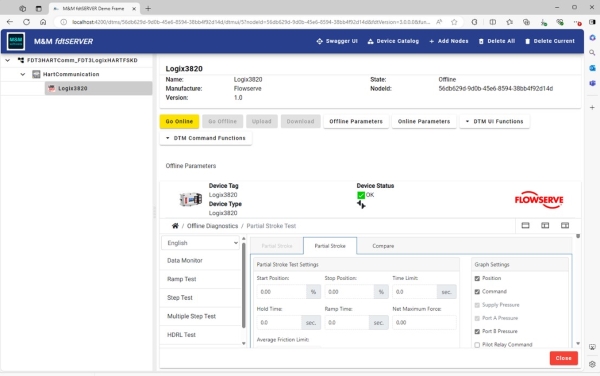The height and width of the screenshot is (376, 600).
Task: Uncheck the Position graph checkbox
Action: pos(477,278)
